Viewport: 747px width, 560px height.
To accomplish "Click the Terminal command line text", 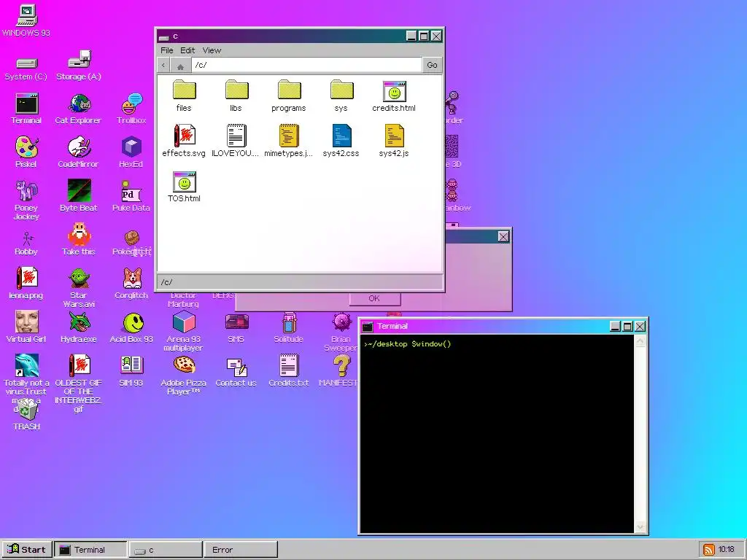I will pos(407,344).
